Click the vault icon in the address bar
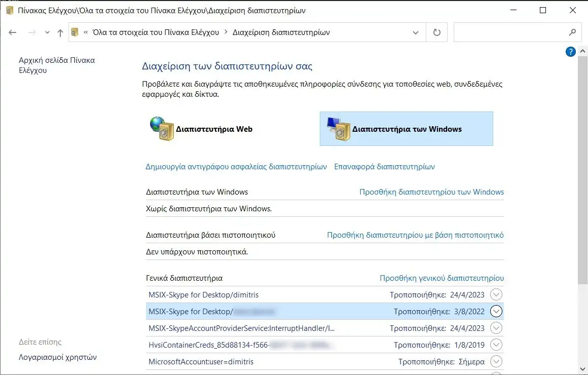Image resolution: width=588 pixels, height=375 pixels. click(x=75, y=32)
